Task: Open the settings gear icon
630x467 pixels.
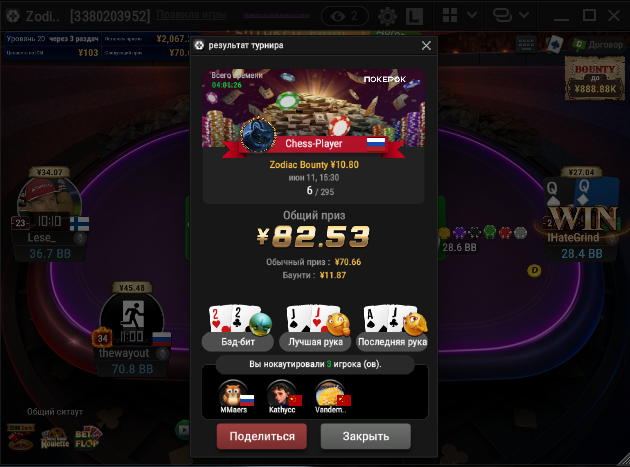Action: pyautogui.click(x=387, y=16)
